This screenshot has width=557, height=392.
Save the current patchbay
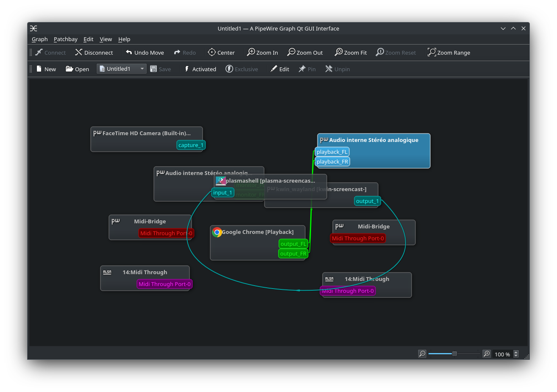(x=161, y=69)
